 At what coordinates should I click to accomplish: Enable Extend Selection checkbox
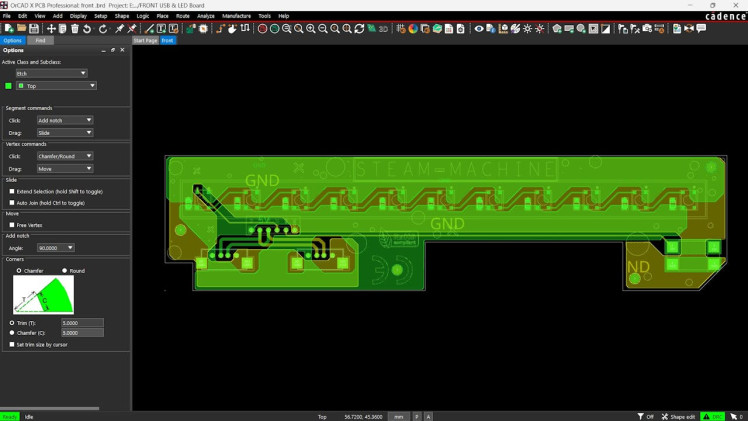tap(12, 191)
